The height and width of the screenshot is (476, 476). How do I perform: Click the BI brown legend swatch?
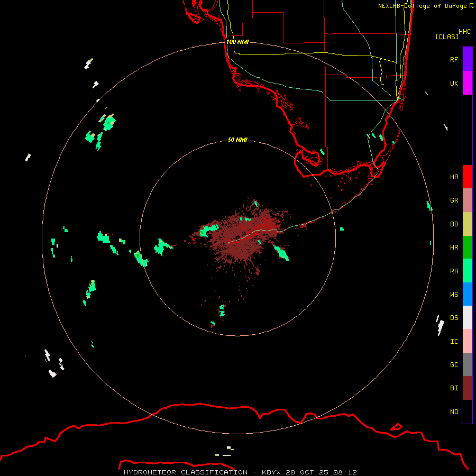pyautogui.click(x=467, y=388)
